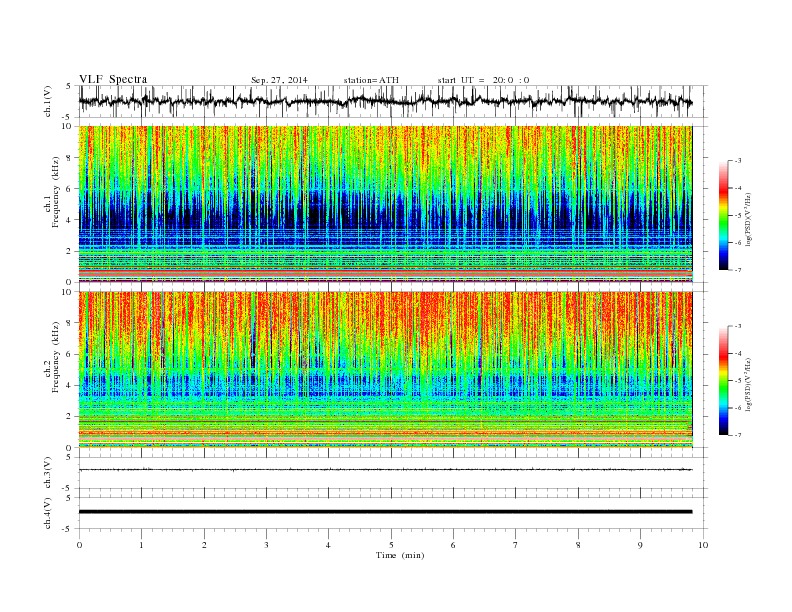Click the '0' tick label on the time axis
The height and width of the screenshot is (612, 792).
tap(79, 545)
